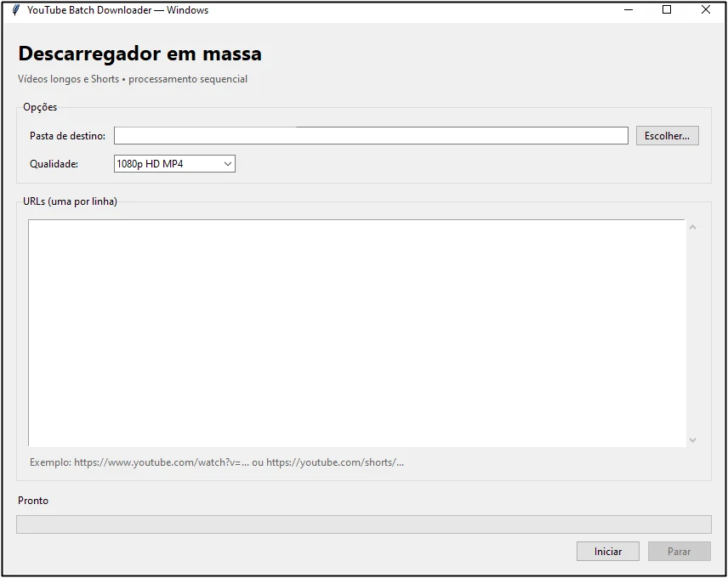Screen dimensions: 728x578
Task: Minimize the YouTube Batch Downloader window
Action: coord(628,9)
